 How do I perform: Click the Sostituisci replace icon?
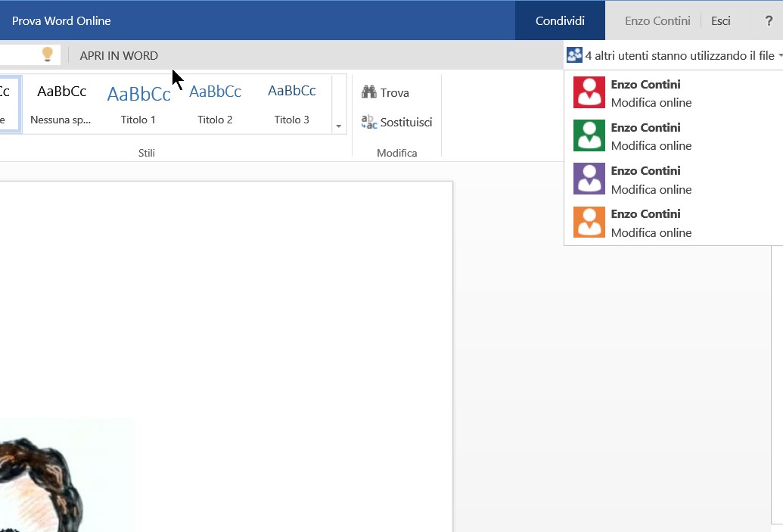click(369, 122)
